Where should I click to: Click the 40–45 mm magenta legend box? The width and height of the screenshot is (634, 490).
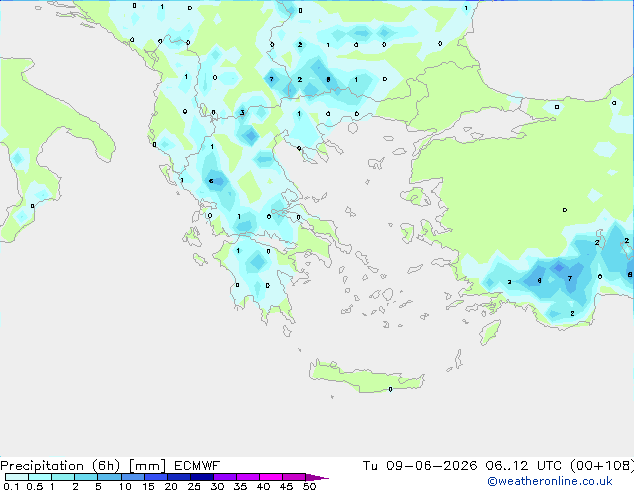pos(271,477)
